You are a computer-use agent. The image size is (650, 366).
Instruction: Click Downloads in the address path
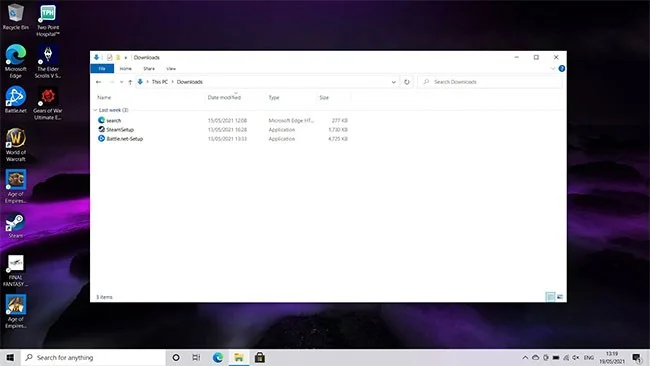click(x=190, y=82)
